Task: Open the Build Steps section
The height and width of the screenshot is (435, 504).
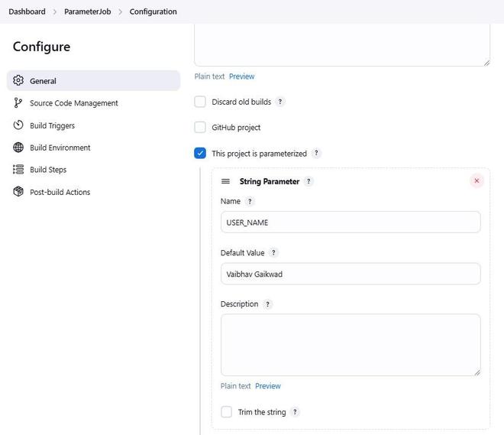Action: coord(48,170)
